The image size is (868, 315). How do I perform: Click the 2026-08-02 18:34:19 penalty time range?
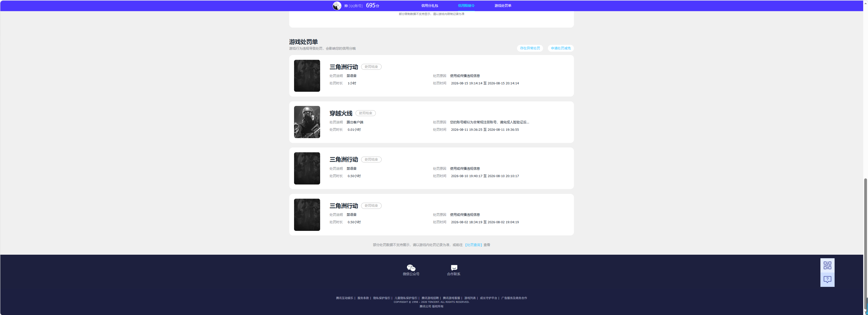click(x=485, y=222)
